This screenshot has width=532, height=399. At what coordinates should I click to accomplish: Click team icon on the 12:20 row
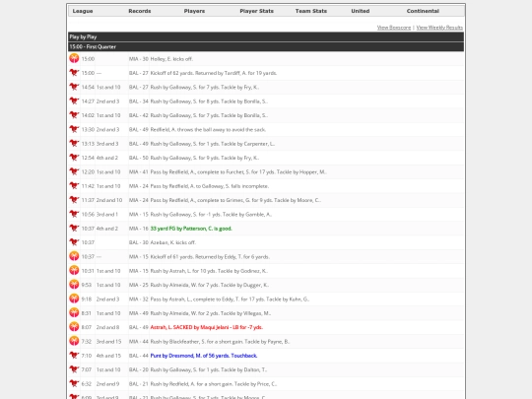pos(74,171)
